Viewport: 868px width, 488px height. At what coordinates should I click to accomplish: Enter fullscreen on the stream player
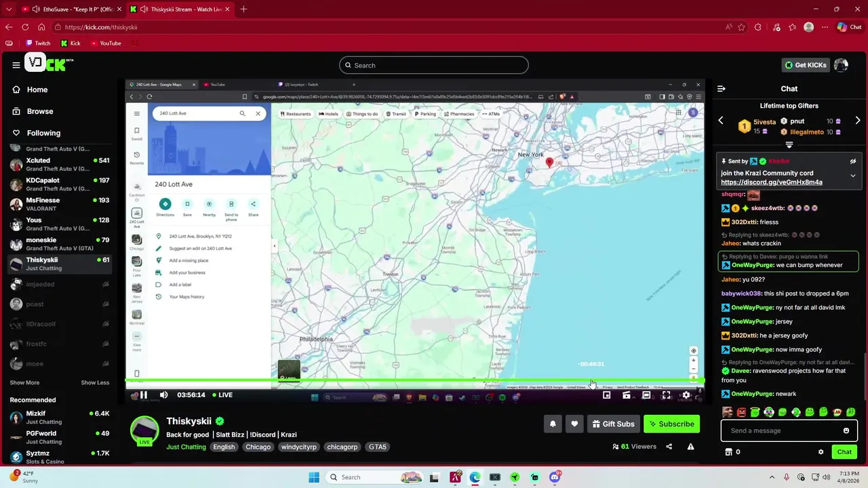tap(667, 395)
